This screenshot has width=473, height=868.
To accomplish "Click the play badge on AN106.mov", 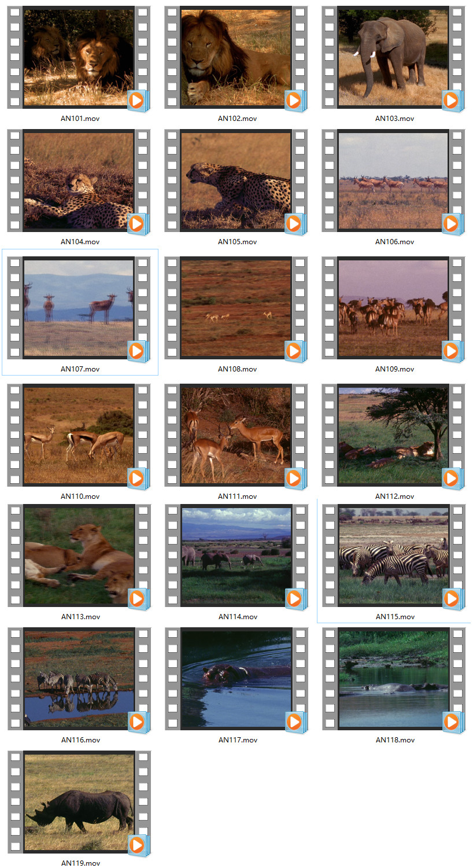I will (x=452, y=224).
